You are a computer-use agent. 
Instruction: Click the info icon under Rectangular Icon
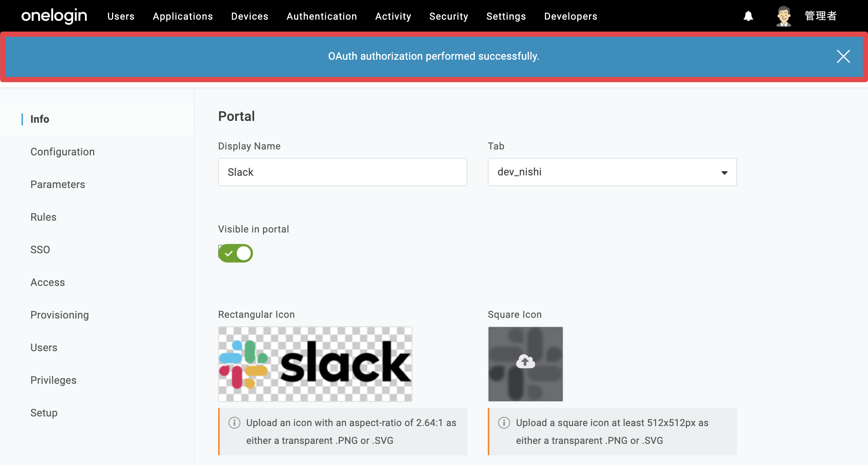coord(234,423)
